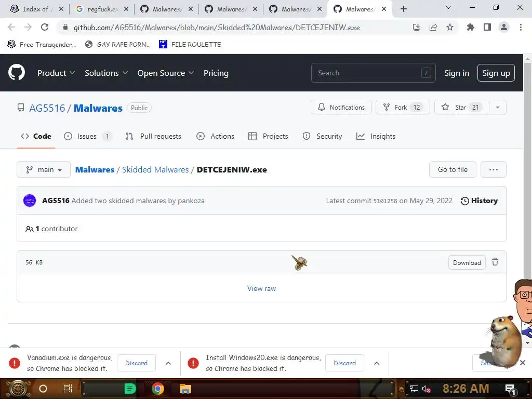Click the Sign up button
The height and width of the screenshot is (399, 532).
[496, 73]
